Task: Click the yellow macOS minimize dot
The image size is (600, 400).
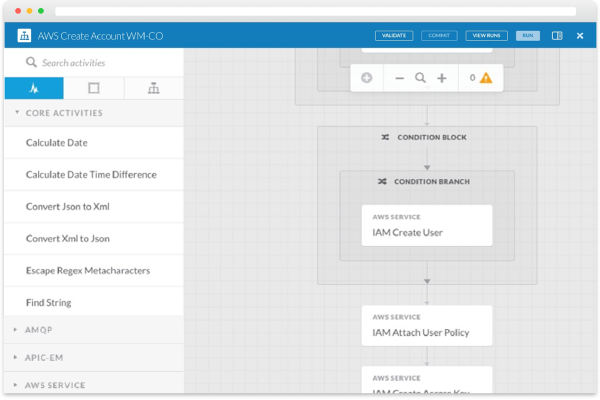Action: point(29,11)
